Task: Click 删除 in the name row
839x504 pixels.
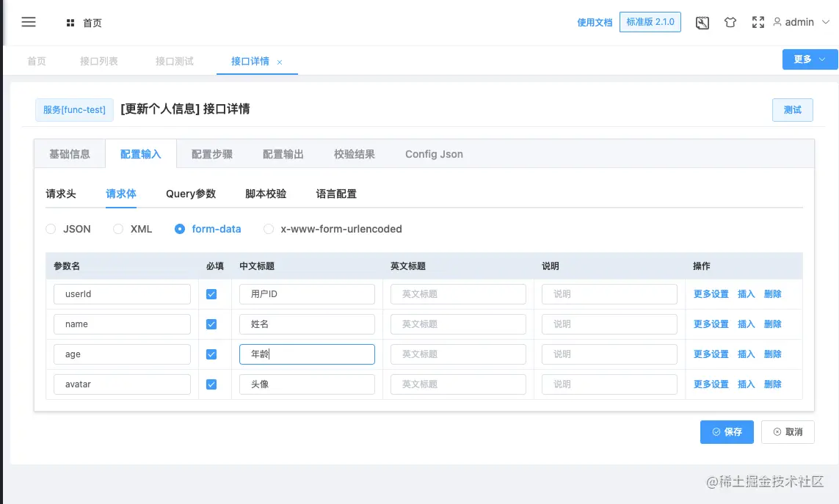Action: click(x=773, y=324)
